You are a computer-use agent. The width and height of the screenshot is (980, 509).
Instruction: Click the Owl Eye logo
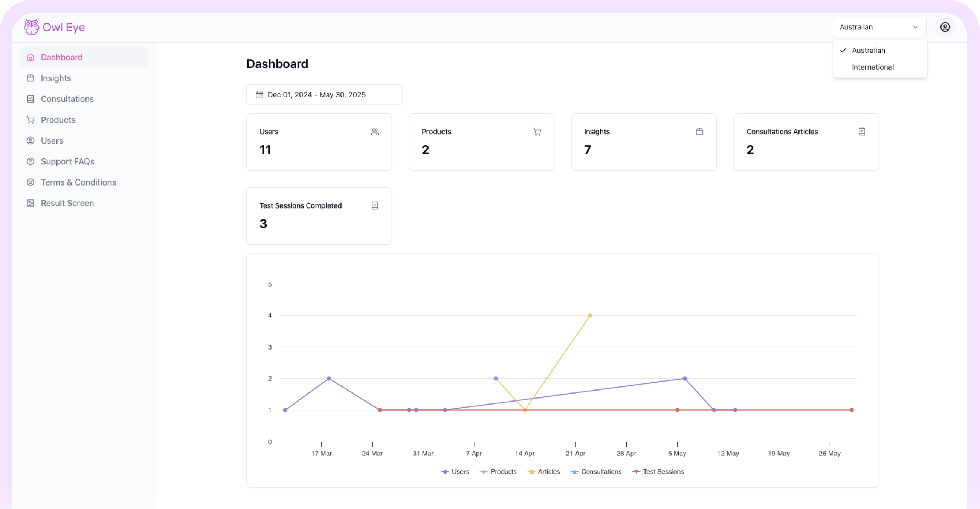point(53,27)
